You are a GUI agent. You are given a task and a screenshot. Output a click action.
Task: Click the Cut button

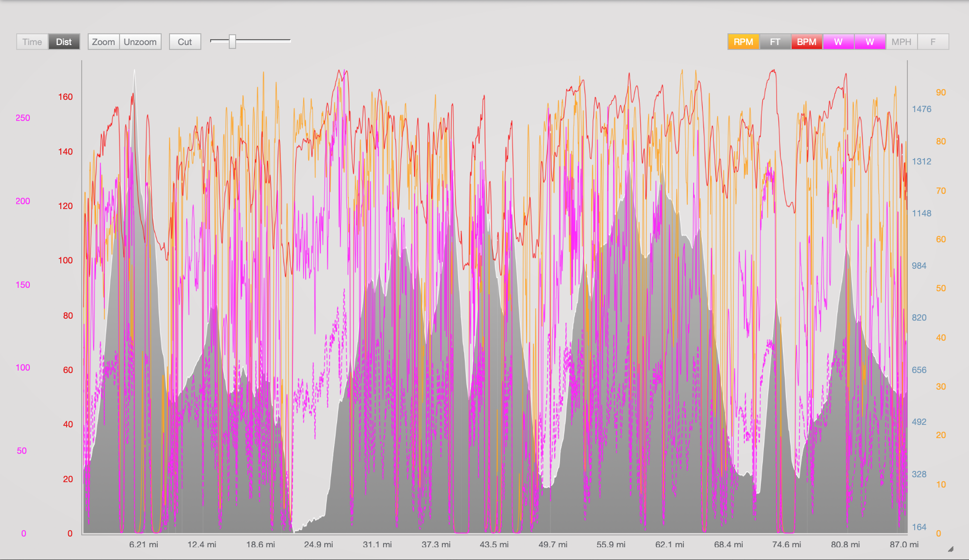(185, 42)
